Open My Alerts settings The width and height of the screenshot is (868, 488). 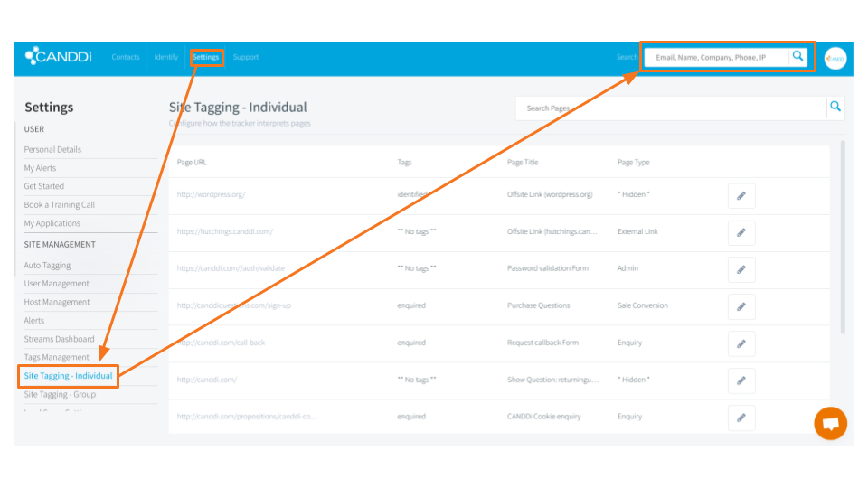[40, 168]
